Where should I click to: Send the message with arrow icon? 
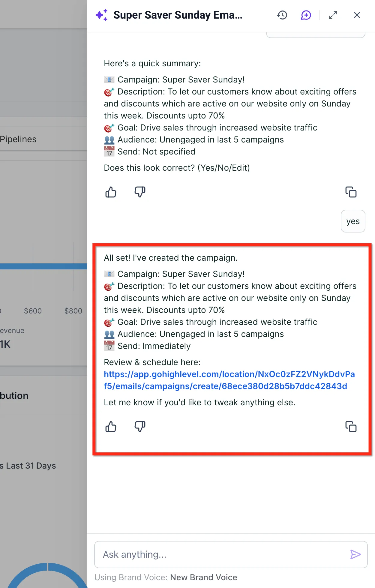(355, 554)
